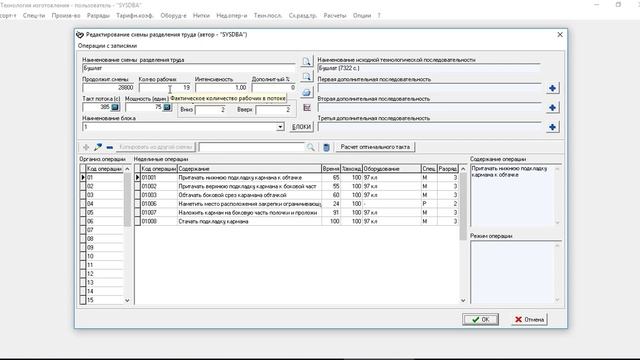The width and height of the screenshot is (640, 360).
Task: Click the Кол-во рабочих field with 19
Action: (x=165, y=88)
